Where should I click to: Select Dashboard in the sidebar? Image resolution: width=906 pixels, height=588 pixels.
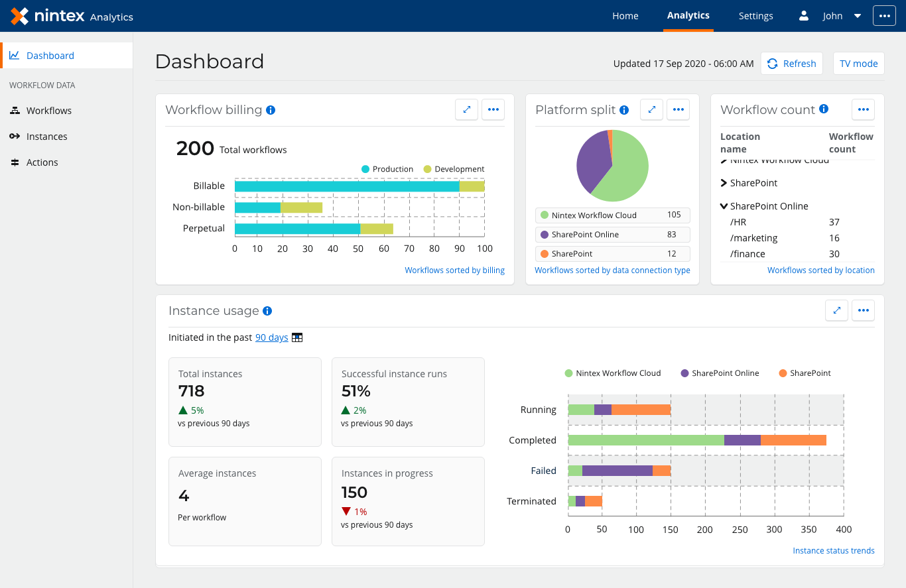67,55
